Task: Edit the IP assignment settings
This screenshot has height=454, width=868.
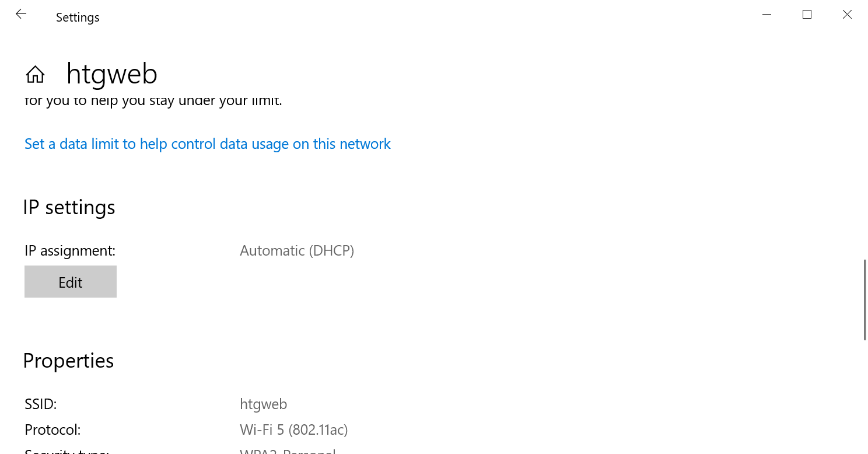Action: 70,281
